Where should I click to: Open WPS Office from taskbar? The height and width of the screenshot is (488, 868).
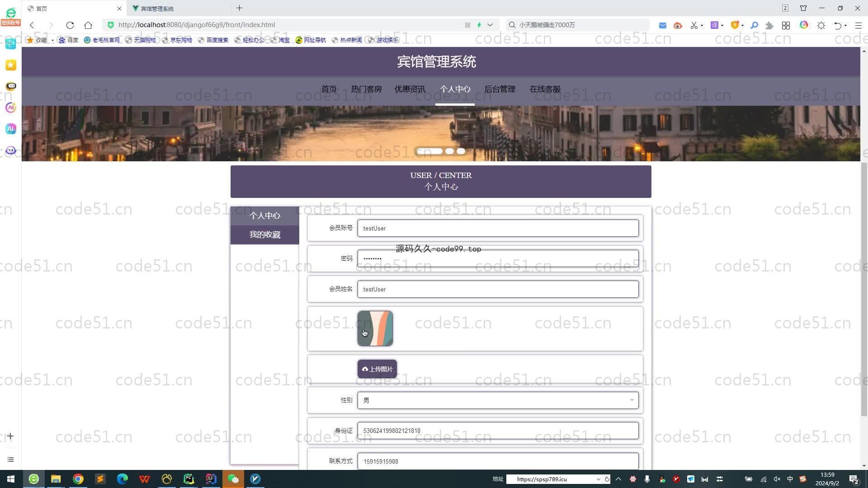[145, 479]
